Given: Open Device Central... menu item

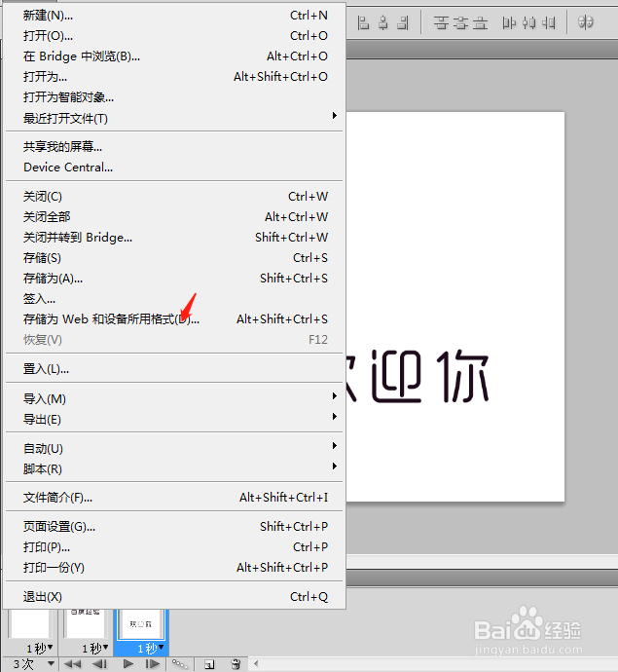Looking at the screenshot, I should coord(174,168).
